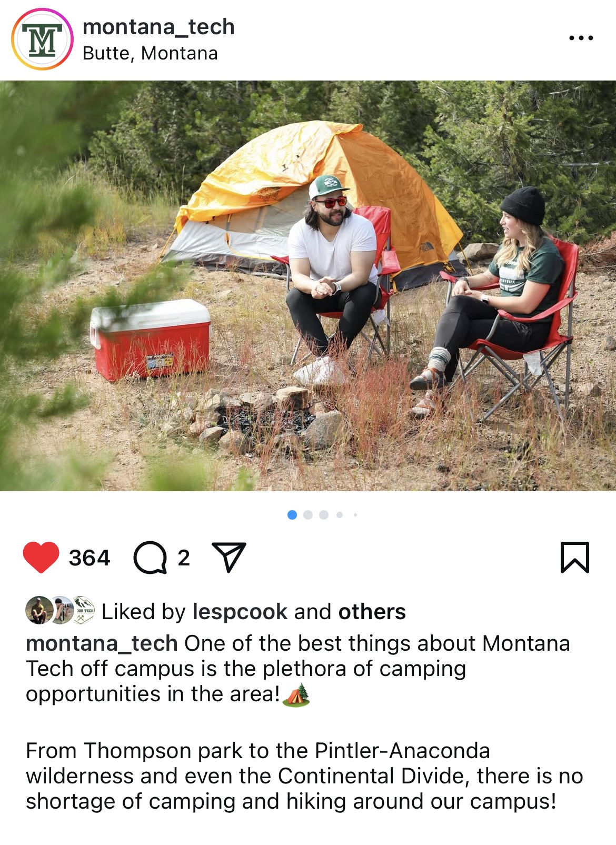Select the third carousel page dot

click(x=324, y=515)
